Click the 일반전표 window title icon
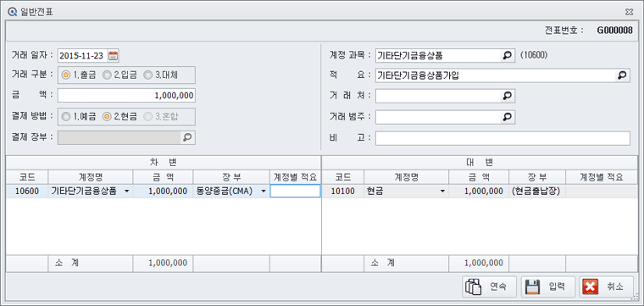 (13, 11)
